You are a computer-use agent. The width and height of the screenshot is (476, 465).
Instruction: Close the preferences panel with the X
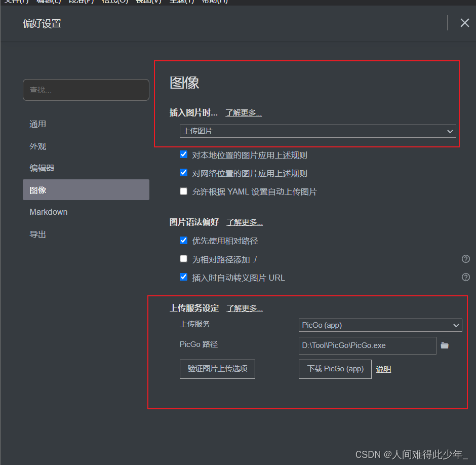(x=464, y=23)
